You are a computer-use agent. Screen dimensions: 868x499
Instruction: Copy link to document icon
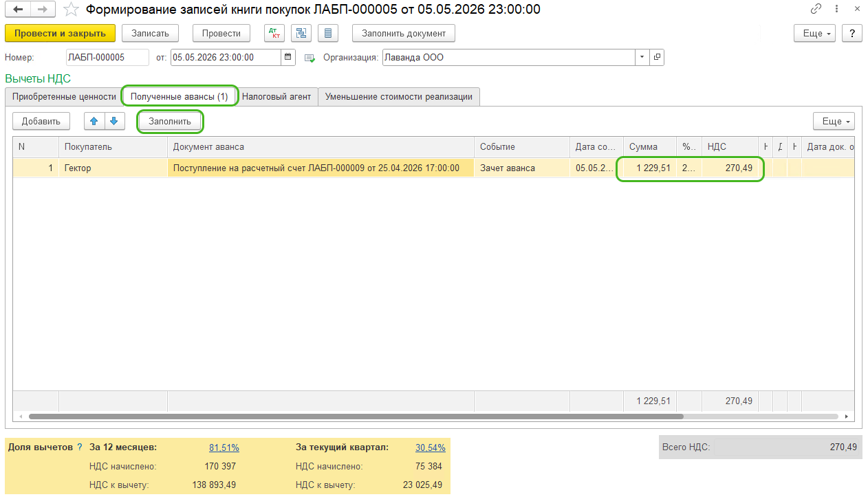tap(816, 10)
